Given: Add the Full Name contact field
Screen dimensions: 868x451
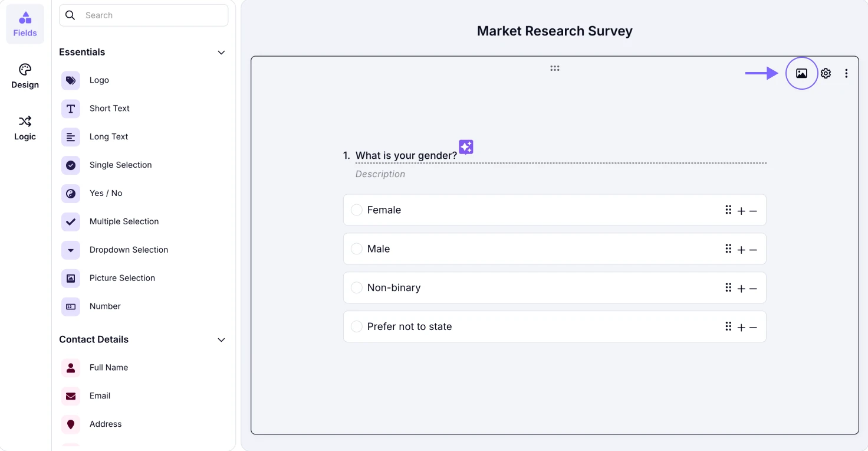Looking at the screenshot, I should [108, 368].
